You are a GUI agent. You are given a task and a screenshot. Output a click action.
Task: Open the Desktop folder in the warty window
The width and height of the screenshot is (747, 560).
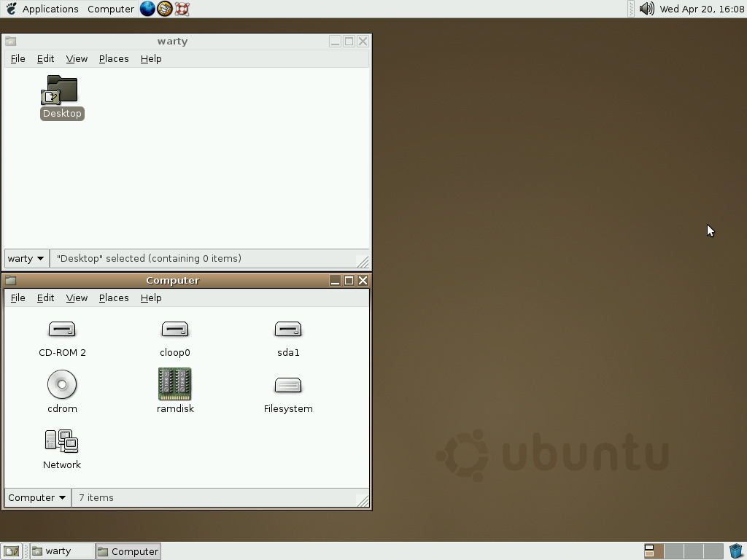point(61,93)
